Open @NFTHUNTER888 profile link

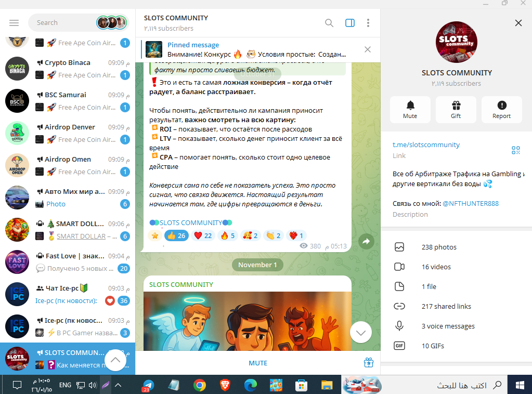pos(471,203)
